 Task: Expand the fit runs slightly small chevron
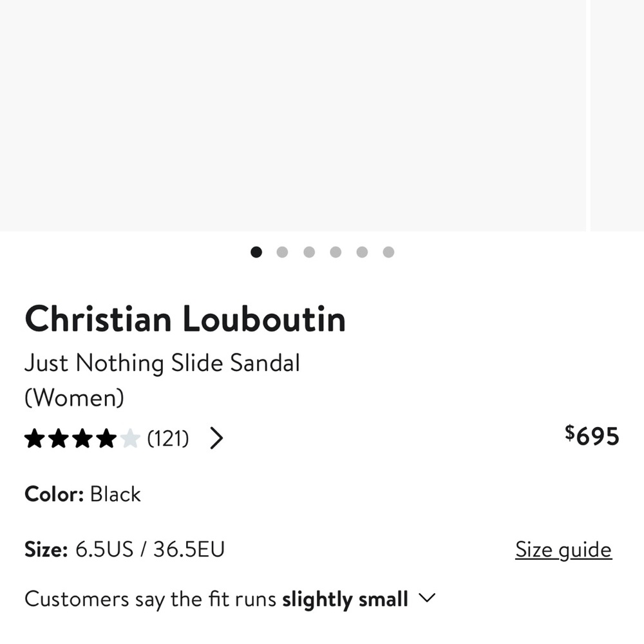coord(427,598)
